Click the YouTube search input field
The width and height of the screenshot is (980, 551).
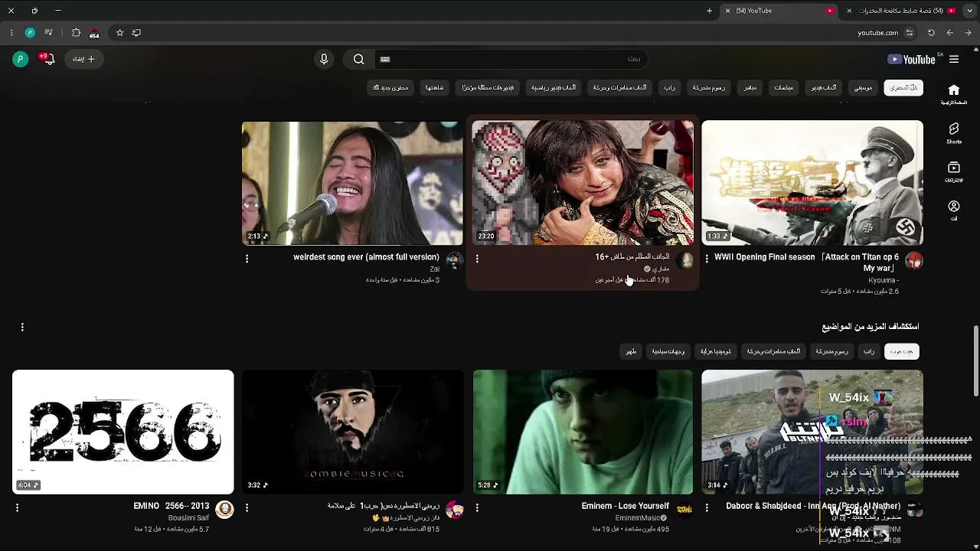click(x=509, y=59)
